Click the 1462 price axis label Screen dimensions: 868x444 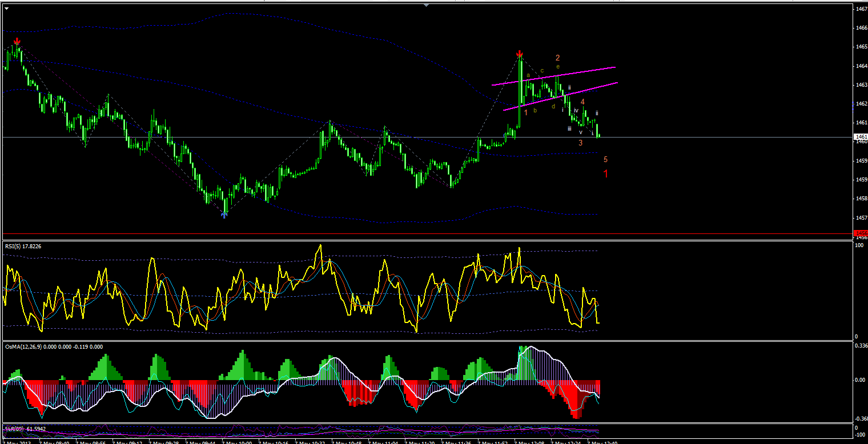(x=862, y=104)
